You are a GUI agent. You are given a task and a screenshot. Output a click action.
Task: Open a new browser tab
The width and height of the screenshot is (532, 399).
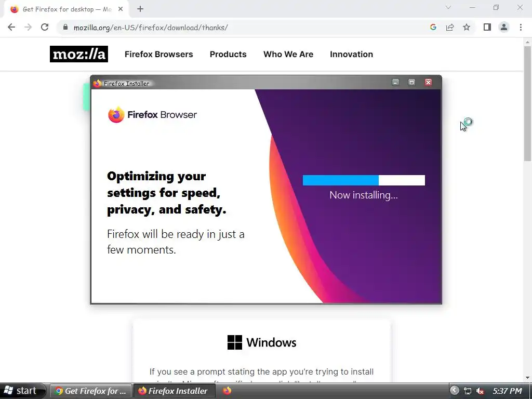click(x=140, y=9)
